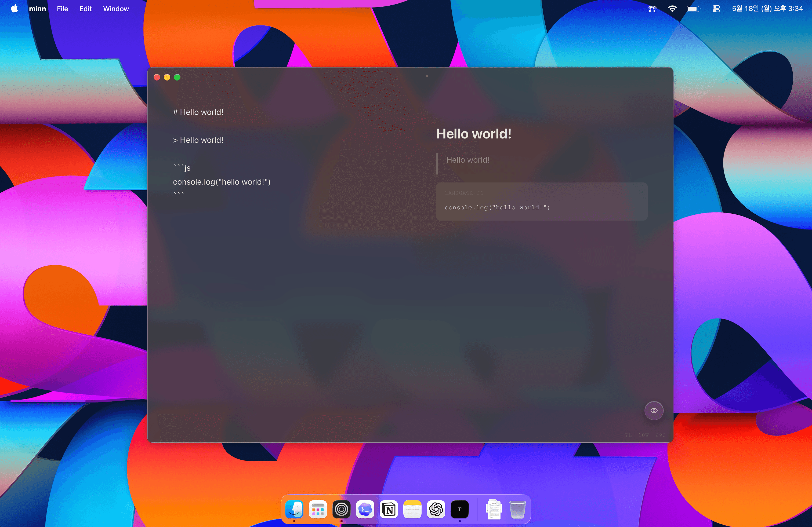Click the '10W' word count in status bar
Screen dimensions: 812x527
click(x=643, y=435)
